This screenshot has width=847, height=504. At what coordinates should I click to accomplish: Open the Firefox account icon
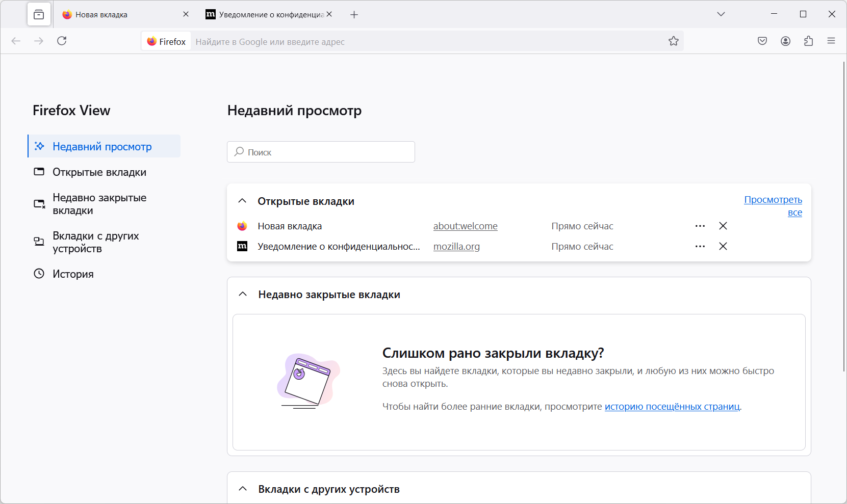click(785, 41)
